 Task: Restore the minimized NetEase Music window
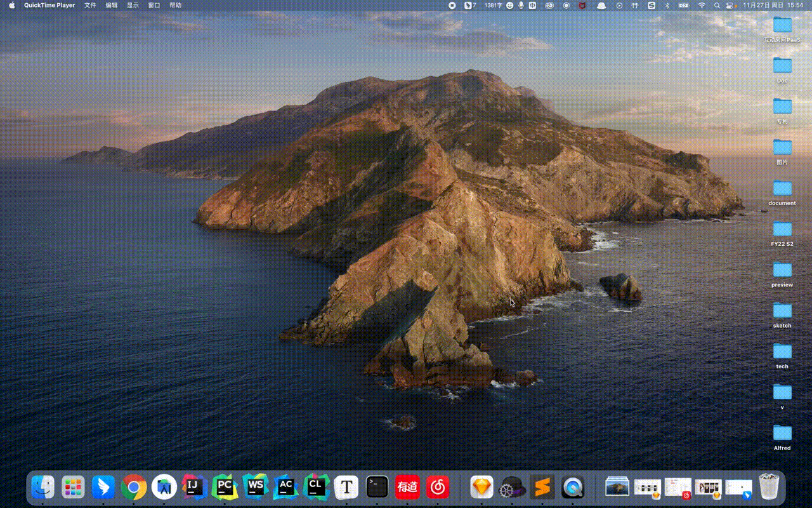coord(678,488)
